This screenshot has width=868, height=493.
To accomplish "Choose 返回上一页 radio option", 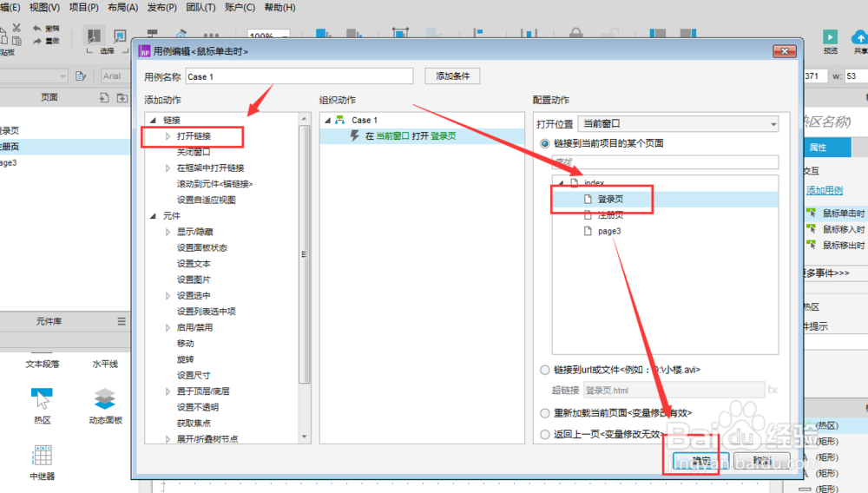I will 545,434.
